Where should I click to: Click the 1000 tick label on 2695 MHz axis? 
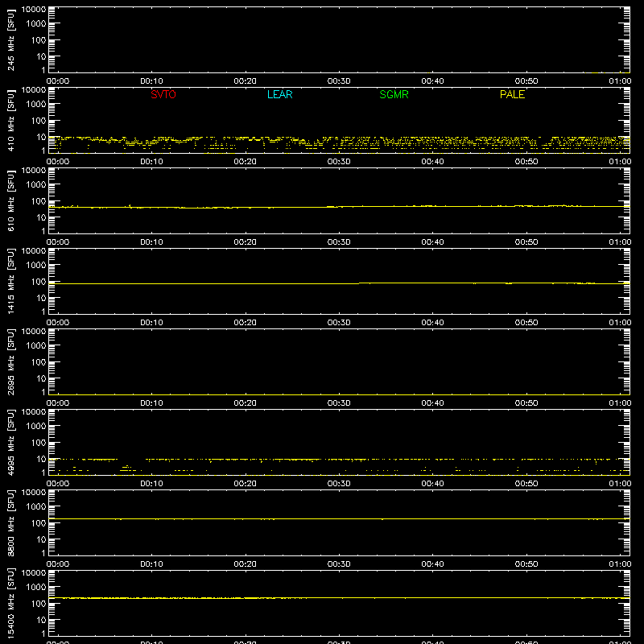(36, 346)
